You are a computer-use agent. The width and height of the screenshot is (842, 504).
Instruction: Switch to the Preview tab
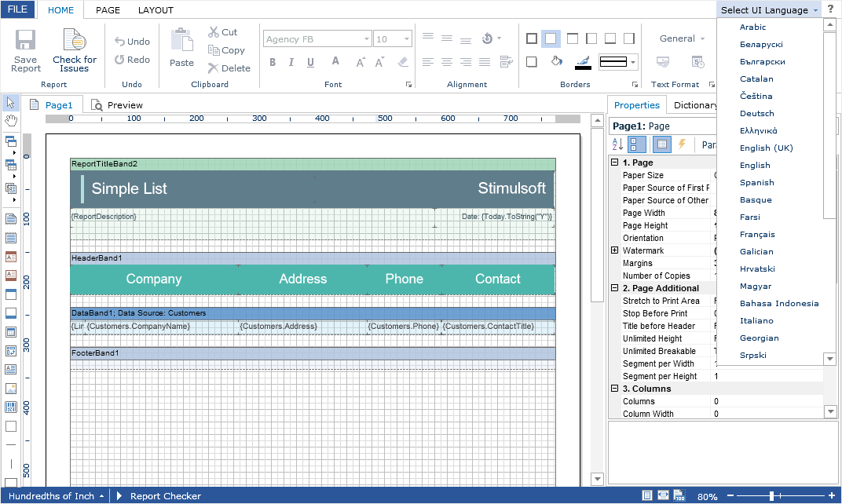[117, 104]
